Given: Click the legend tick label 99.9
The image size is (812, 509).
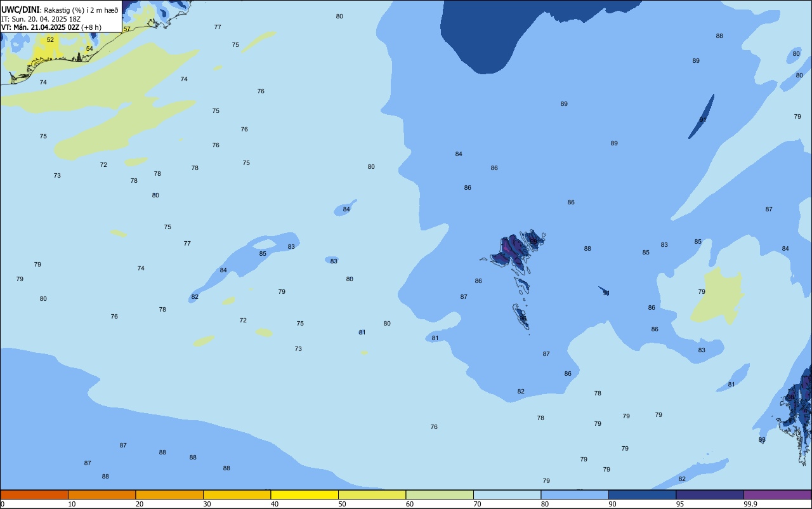Looking at the screenshot, I should pyautogui.click(x=750, y=504).
